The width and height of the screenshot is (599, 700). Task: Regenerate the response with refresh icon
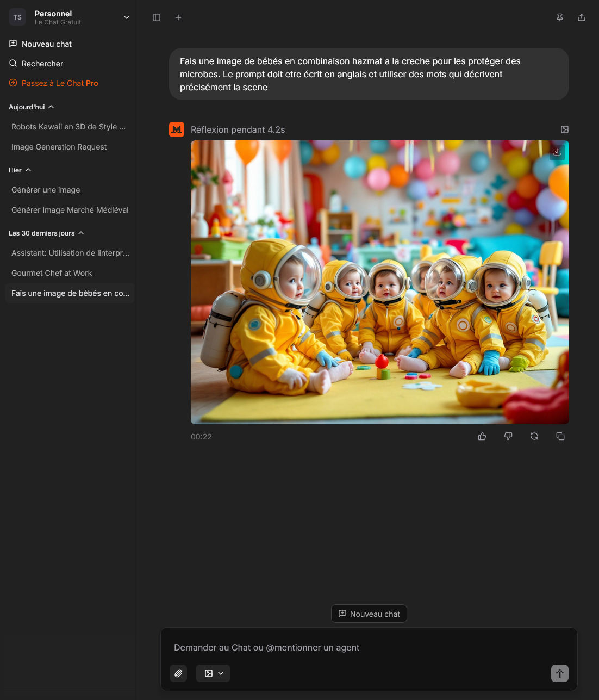[x=534, y=436]
